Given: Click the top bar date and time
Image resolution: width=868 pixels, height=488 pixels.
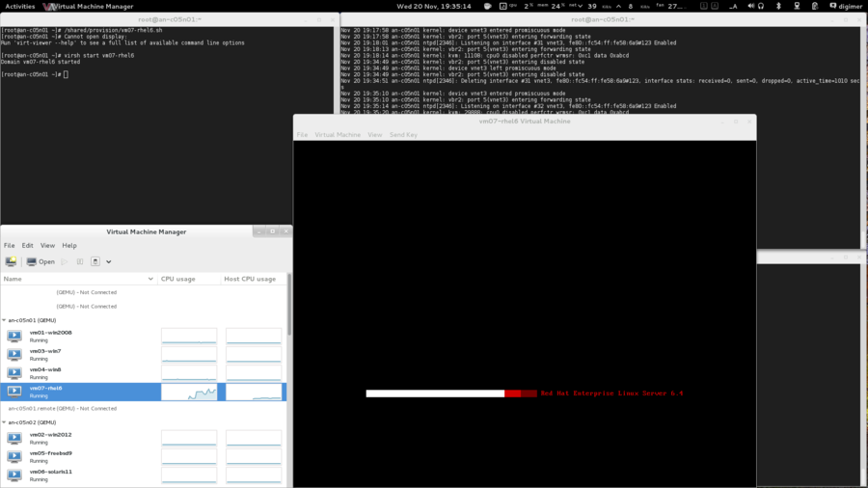Looking at the screenshot, I should click(x=433, y=6).
